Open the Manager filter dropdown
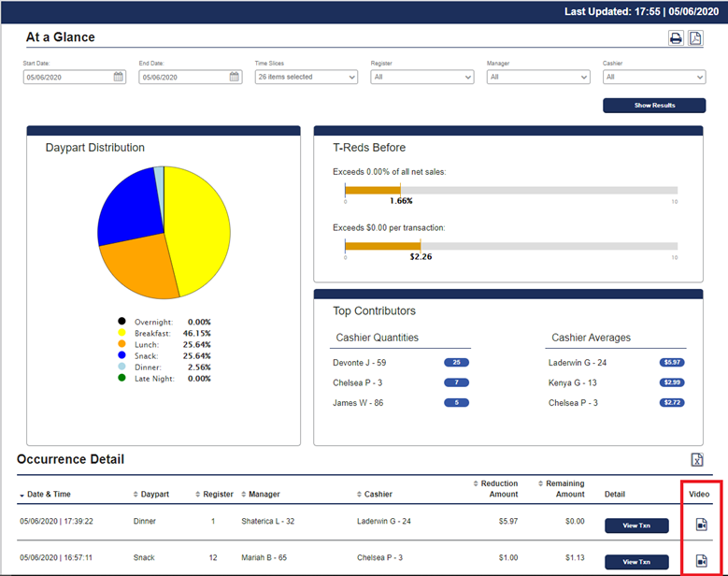The height and width of the screenshot is (576, 728). 537,77
